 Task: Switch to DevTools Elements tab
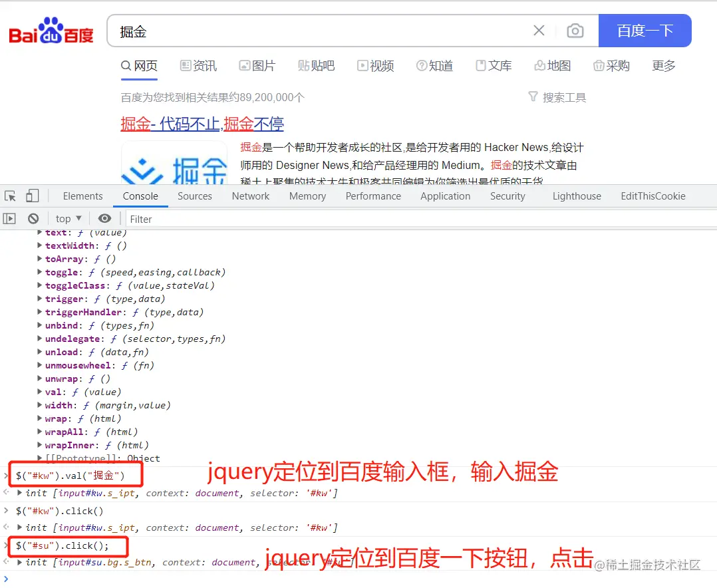pyautogui.click(x=82, y=196)
